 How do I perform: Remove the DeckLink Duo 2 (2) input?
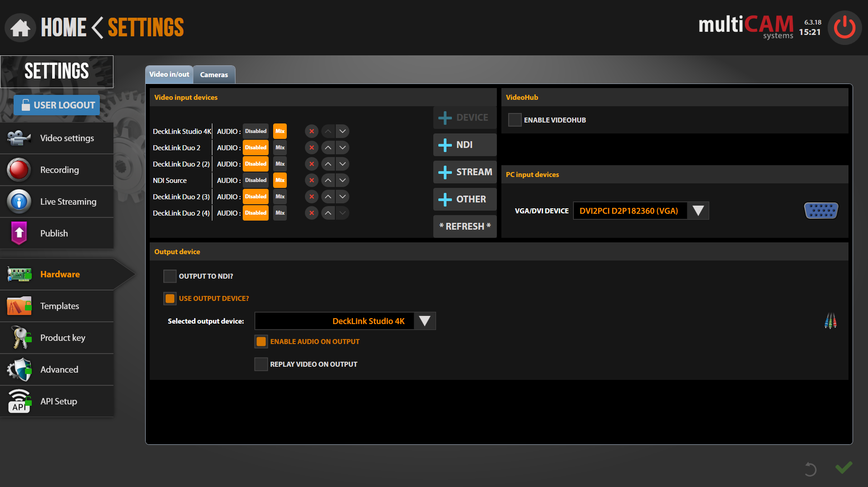pyautogui.click(x=312, y=164)
